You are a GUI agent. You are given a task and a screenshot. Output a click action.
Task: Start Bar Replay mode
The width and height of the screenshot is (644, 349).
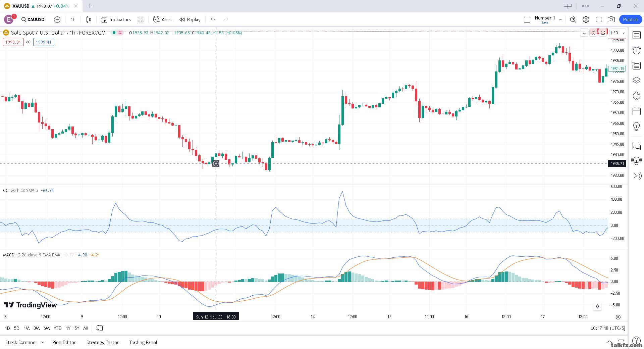[x=190, y=19]
